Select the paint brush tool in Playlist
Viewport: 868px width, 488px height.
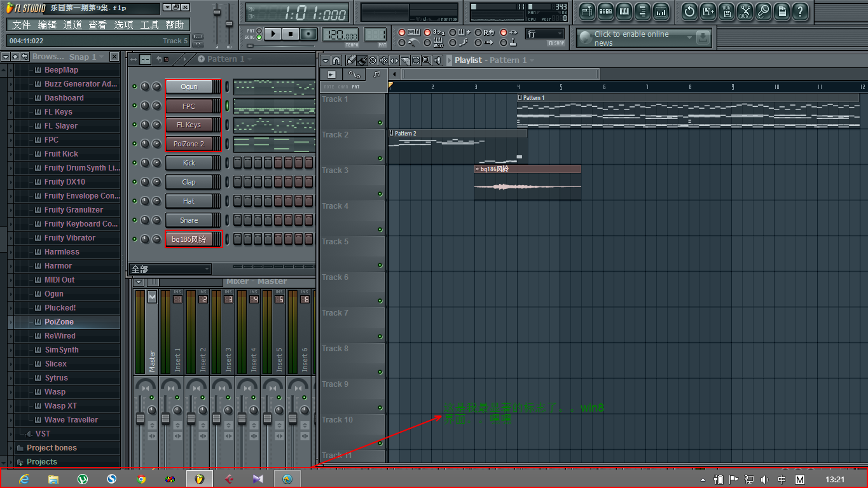[x=362, y=60]
